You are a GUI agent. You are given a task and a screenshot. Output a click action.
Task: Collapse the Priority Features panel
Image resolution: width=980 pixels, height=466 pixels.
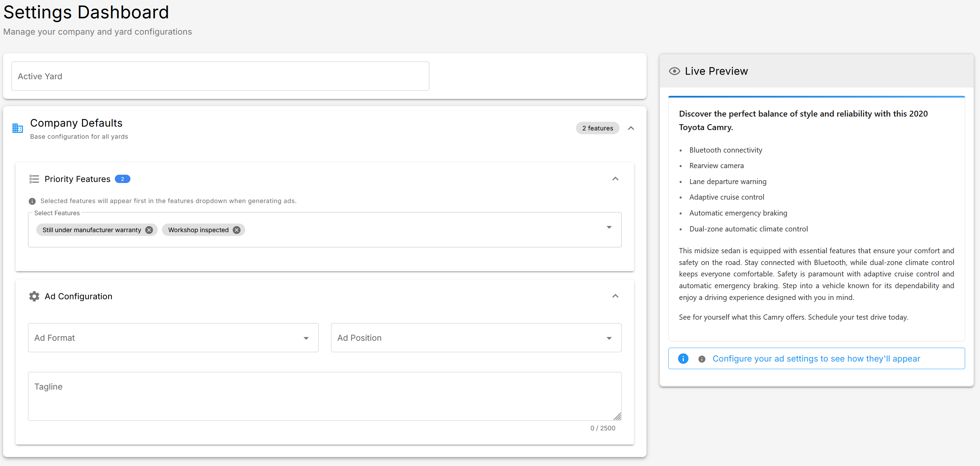tap(615, 179)
